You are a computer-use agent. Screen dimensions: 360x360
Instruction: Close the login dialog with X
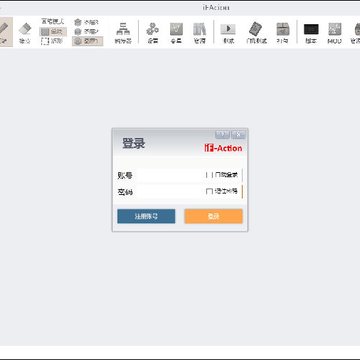238,135
